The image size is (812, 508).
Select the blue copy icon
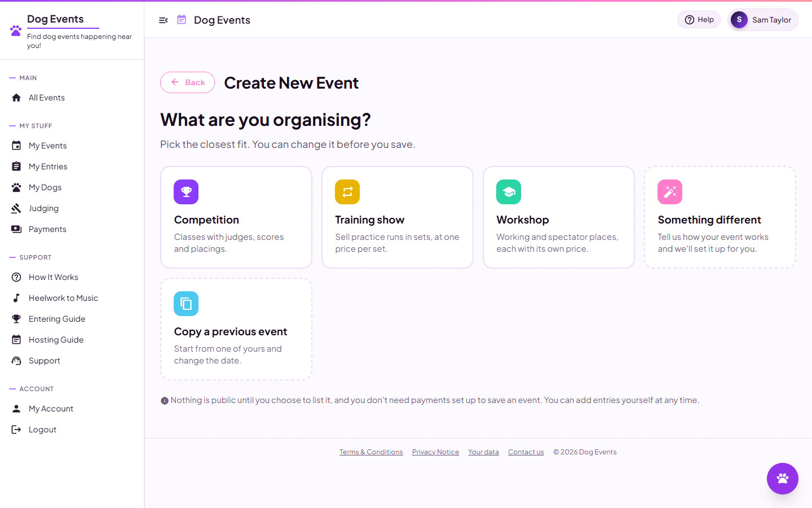pos(186,304)
